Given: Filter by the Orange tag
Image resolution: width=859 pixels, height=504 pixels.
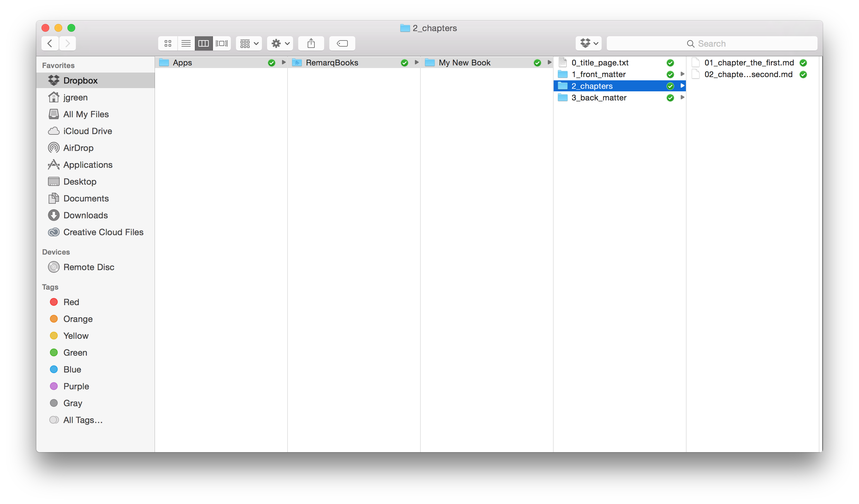Looking at the screenshot, I should click(x=95, y=319).
